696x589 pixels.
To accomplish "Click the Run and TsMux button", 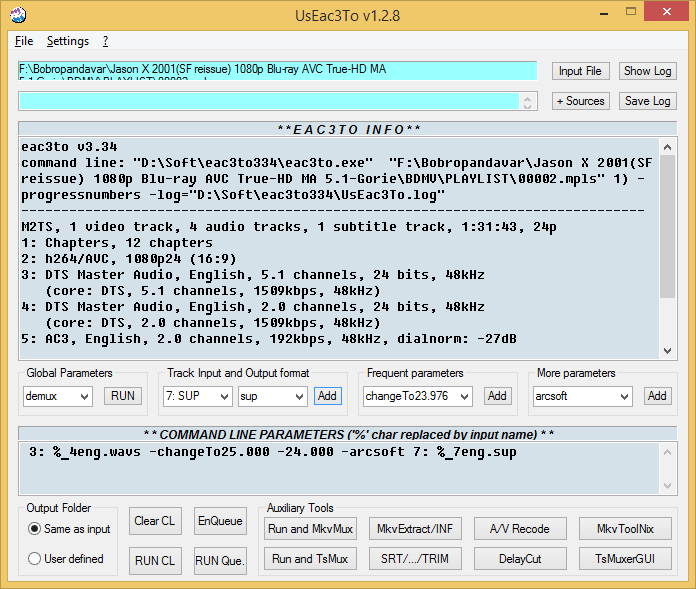I will 310,559.
